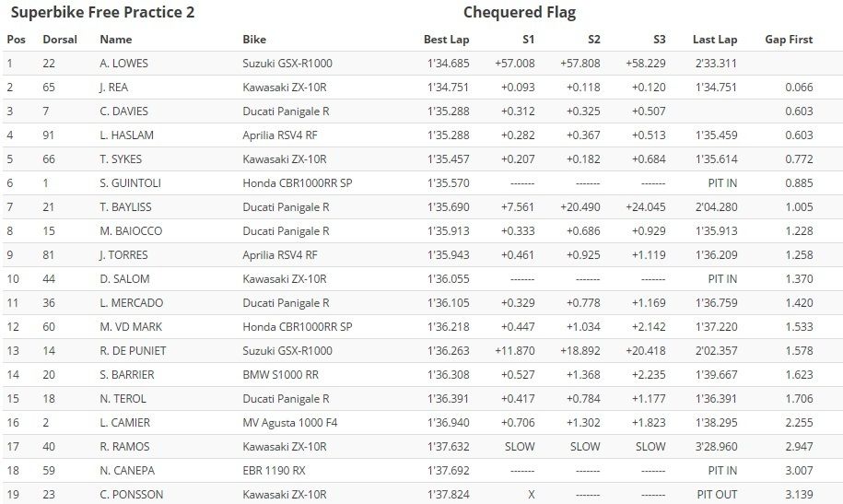This screenshot has height=504, width=843.
Task: Select the BMW S1000 RR bike cell
Action: pyautogui.click(x=281, y=374)
